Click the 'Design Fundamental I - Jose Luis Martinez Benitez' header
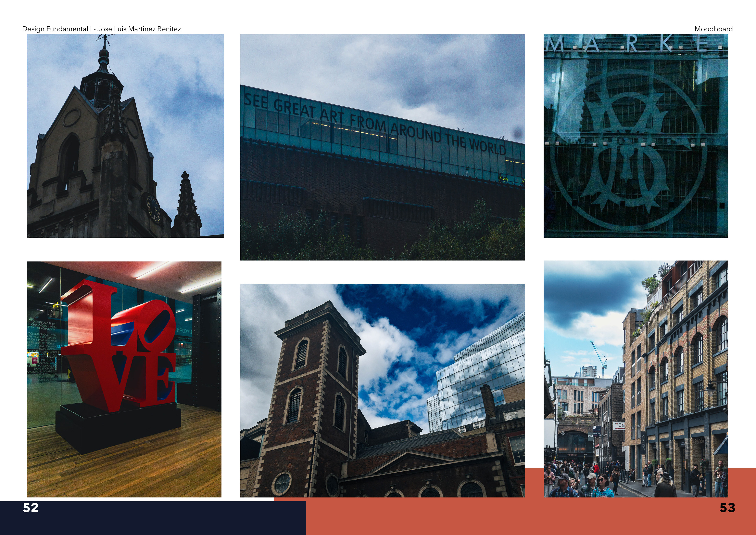This screenshot has width=756, height=535. point(101,29)
